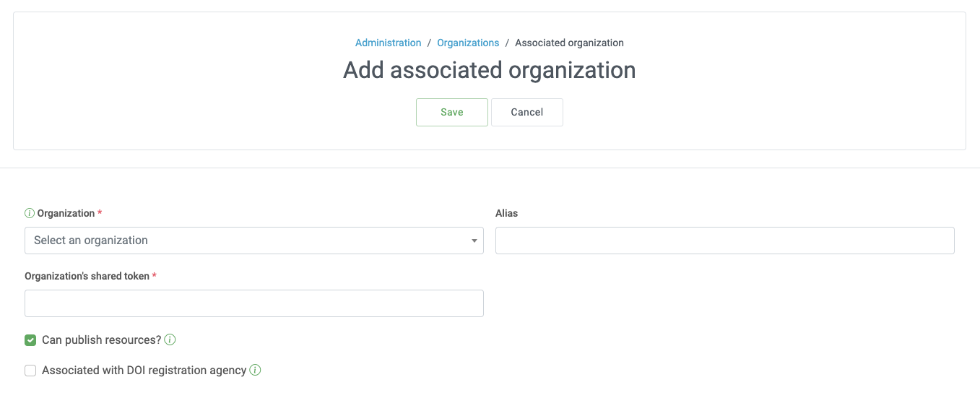Enable the DOI registration agency checkbox
The height and width of the screenshot is (398, 980).
(x=30, y=371)
